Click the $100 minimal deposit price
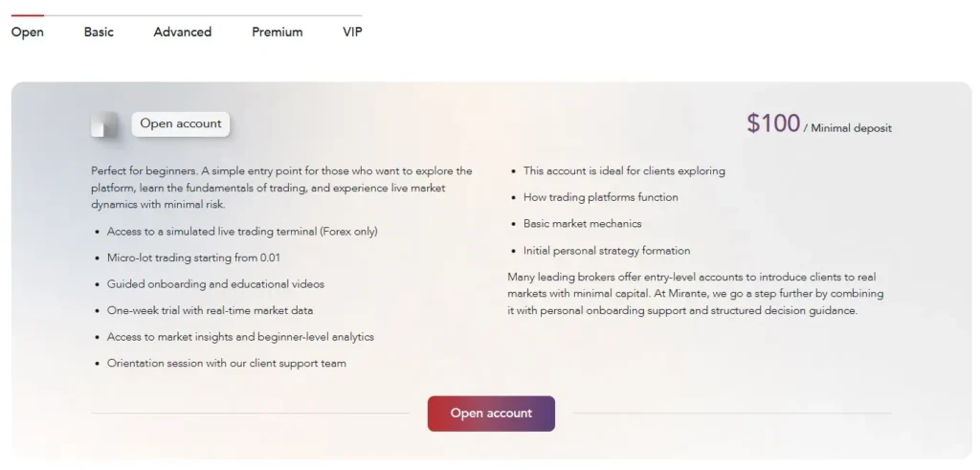Screen dimensions: 980x470 point(773,123)
